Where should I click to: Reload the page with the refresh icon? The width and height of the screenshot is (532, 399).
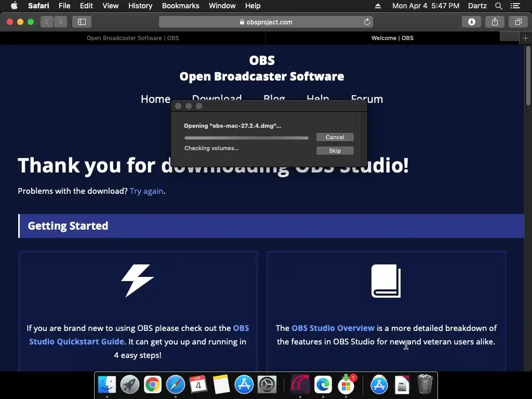(367, 22)
